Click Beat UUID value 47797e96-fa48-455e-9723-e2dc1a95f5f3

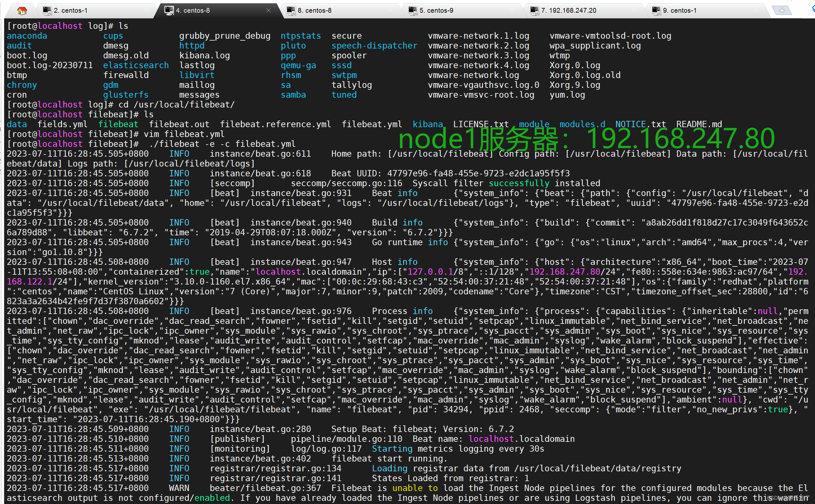479,173
